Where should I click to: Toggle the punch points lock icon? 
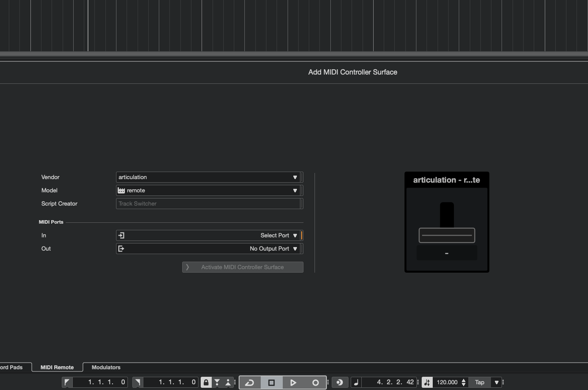206,382
